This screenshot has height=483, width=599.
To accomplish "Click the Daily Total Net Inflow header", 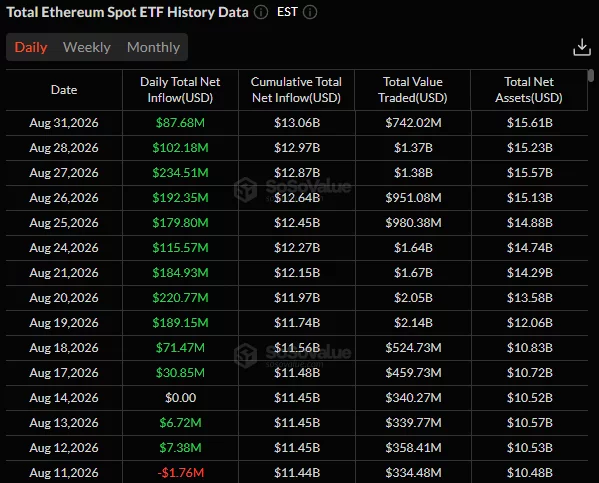I will [x=180, y=90].
